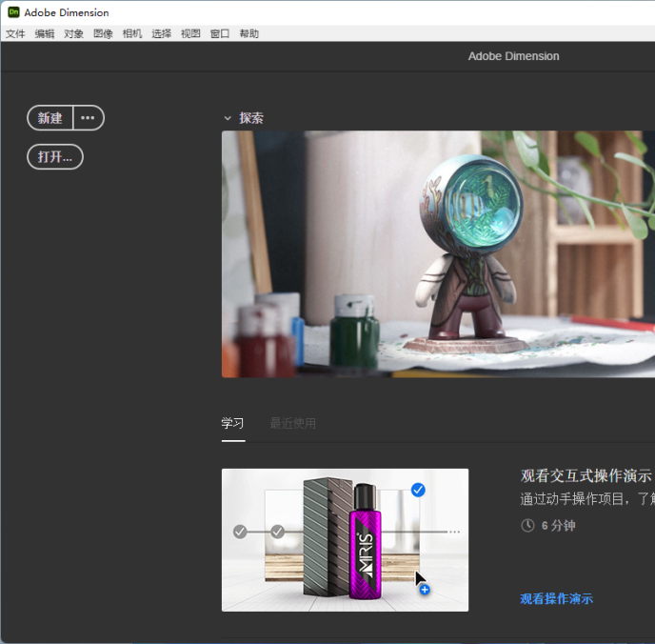The height and width of the screenshot is (644, 655).
Task: Switch to the 学习 tab
Action: point(232,423)
